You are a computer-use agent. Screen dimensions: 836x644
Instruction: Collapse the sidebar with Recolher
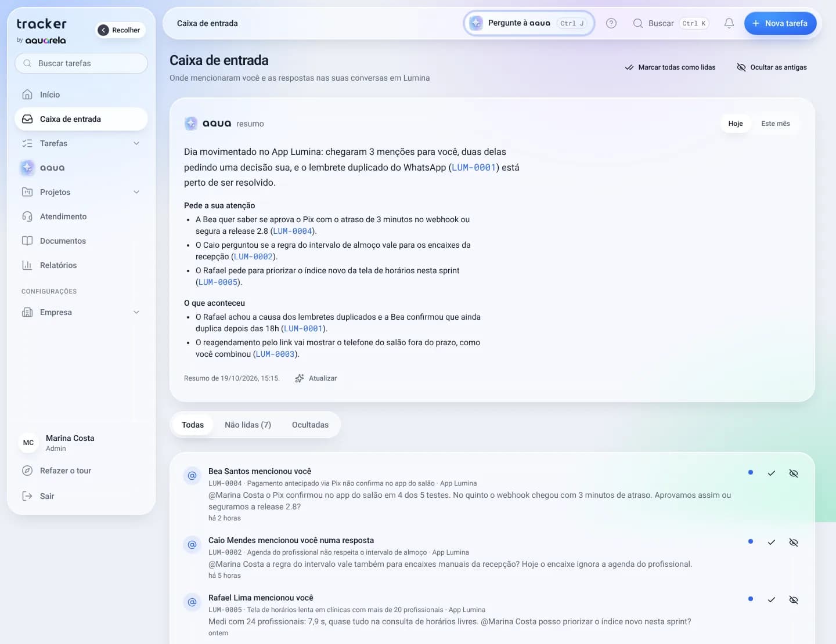pos(120,30)
